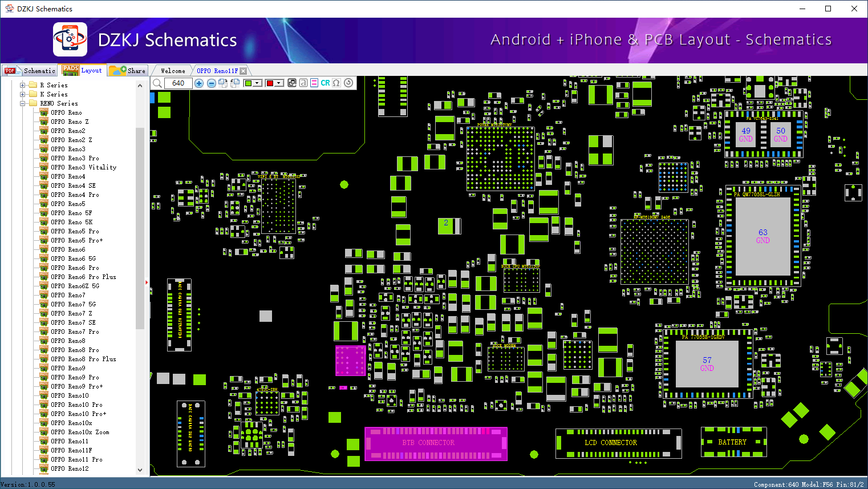
Task: Click the red arrow panel splitter handle
Action: coord(147,282)
